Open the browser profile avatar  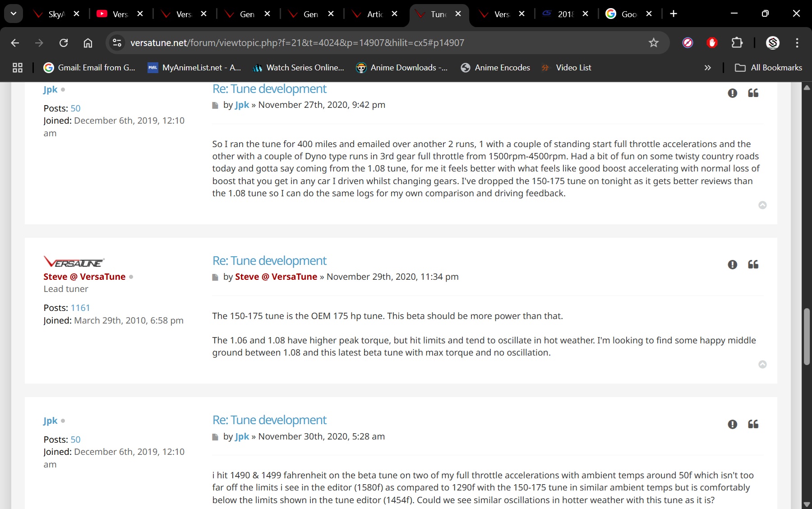coord(773,43)
